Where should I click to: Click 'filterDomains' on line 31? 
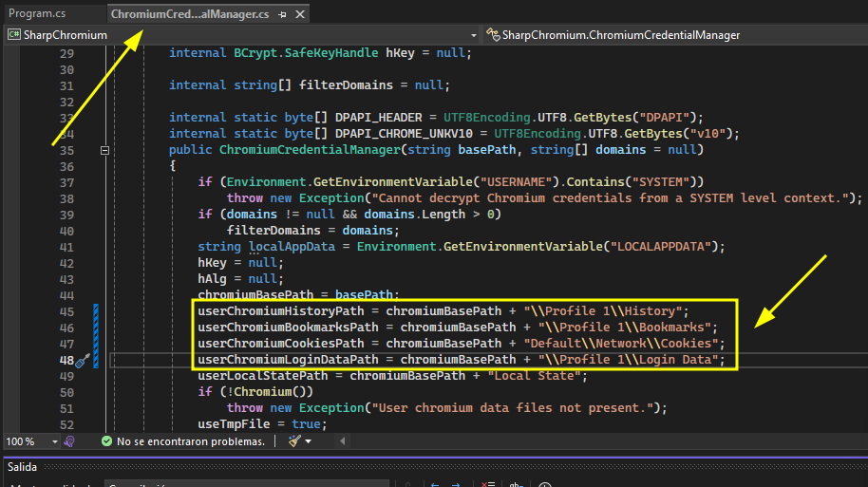(x=346, y=85)
